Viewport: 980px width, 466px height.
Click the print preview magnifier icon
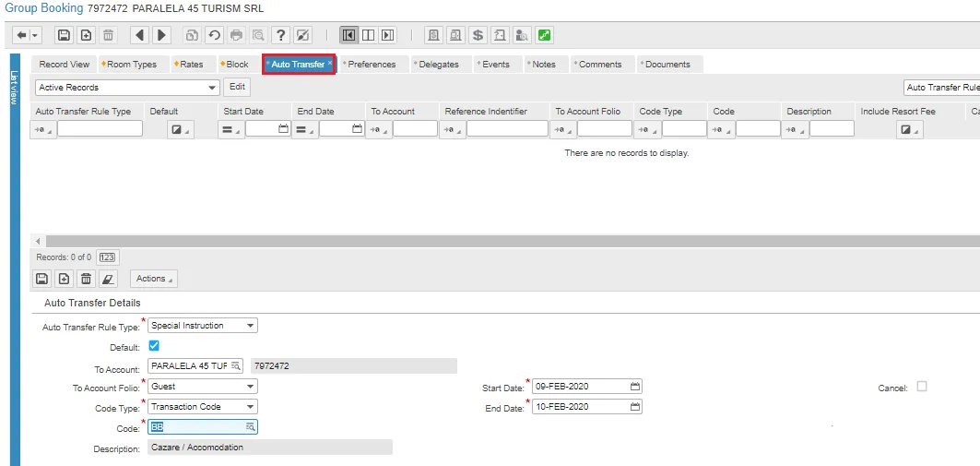coord(258,35)
